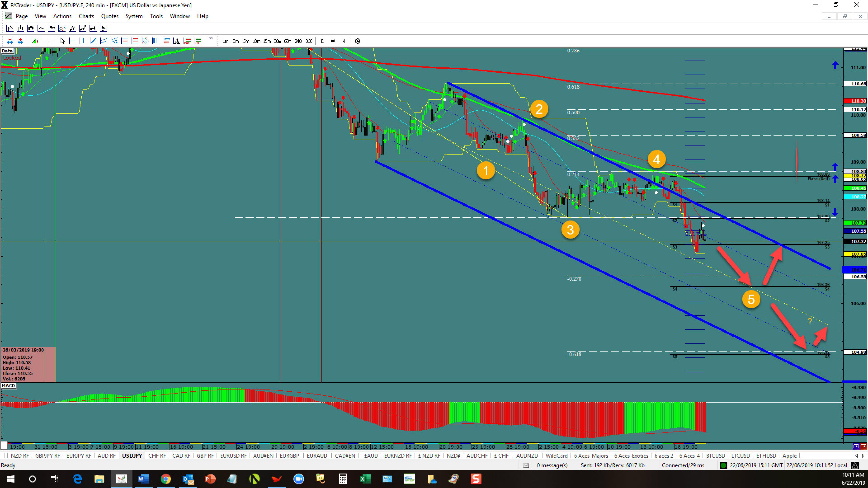
Task: Open Google Chrome from the taskbar
Action: tap(165, 479)
